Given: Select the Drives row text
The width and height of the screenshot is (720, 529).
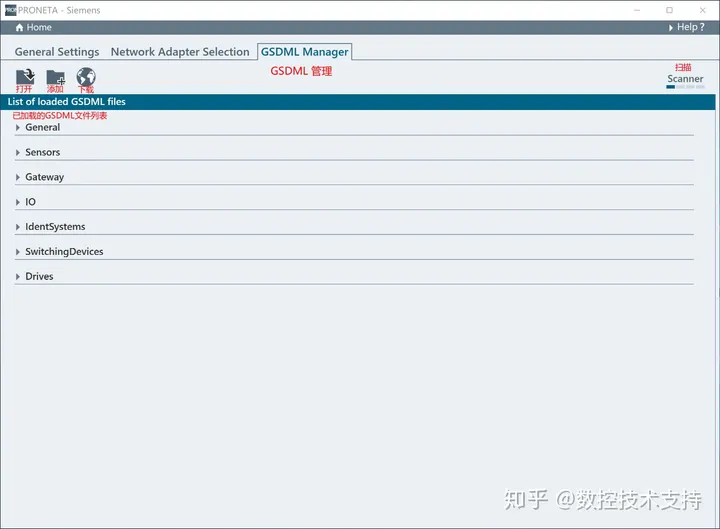Looking at the screenshot, I should [x=39, y=276].
